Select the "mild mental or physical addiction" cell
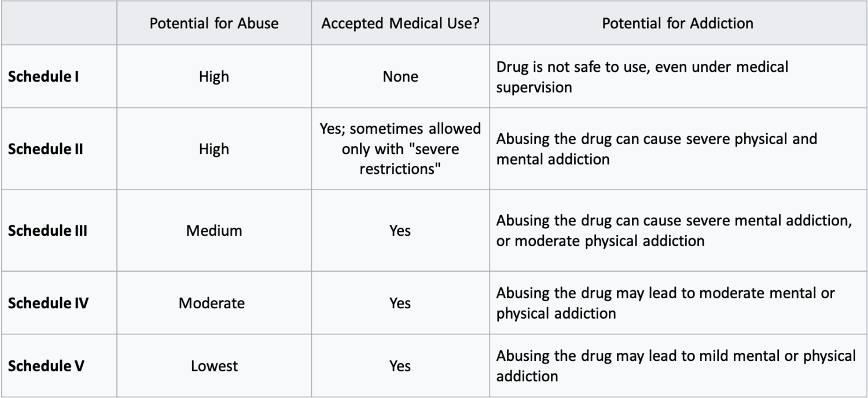868x398 pixels. 676,366
